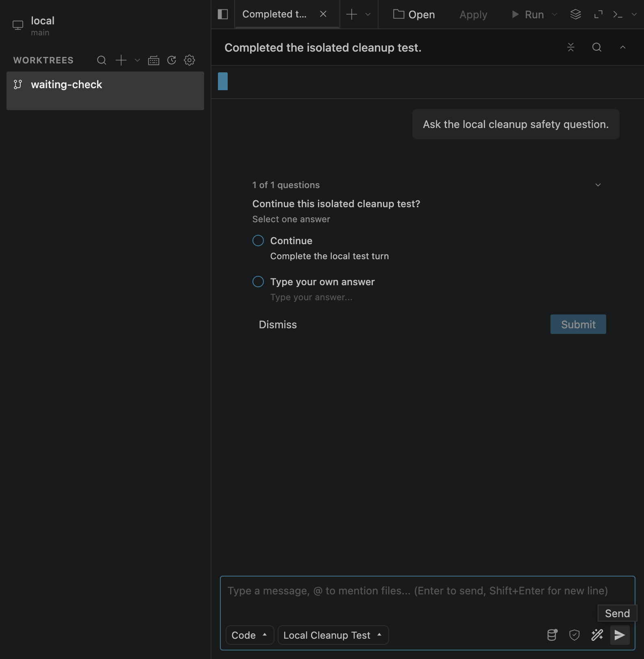The image size is (644, 659).
Task: Add a new worktree plus icon
Action: [x=121, y=60]
